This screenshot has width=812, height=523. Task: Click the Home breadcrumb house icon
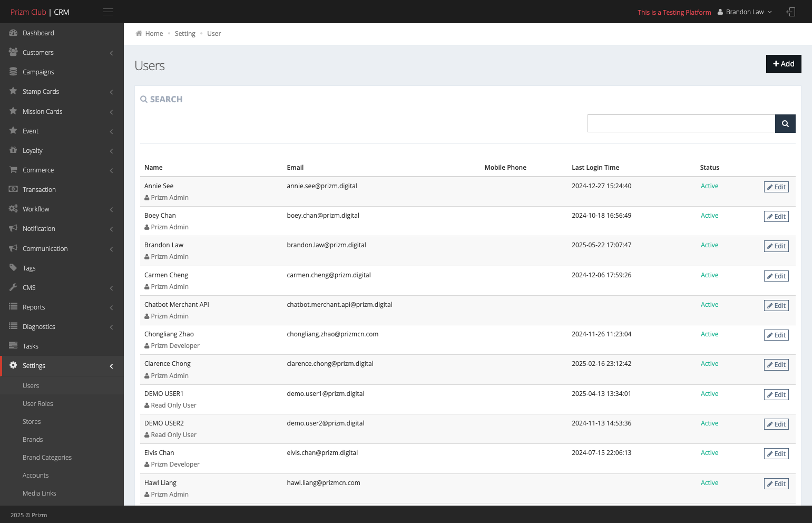point(139,33)
